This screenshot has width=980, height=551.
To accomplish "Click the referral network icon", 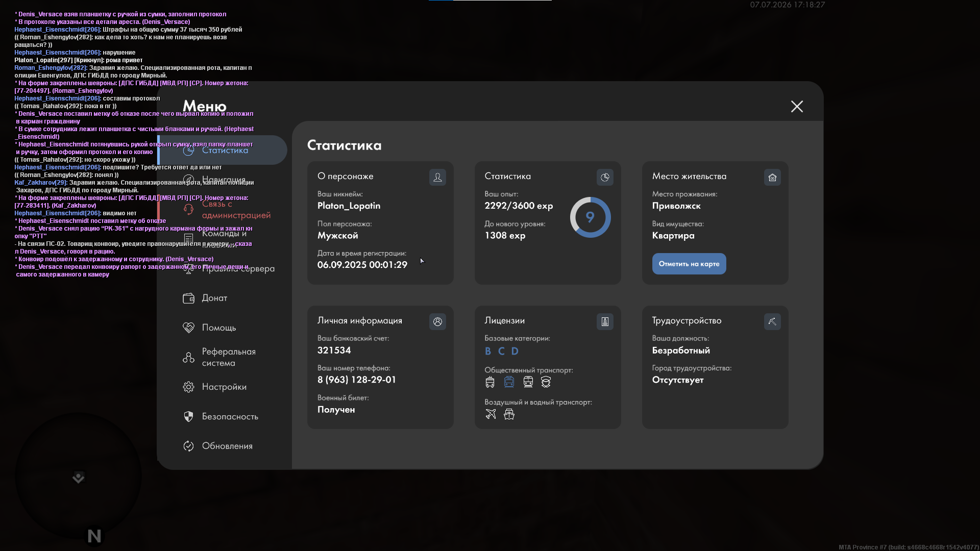I will (x=188, y=357).
